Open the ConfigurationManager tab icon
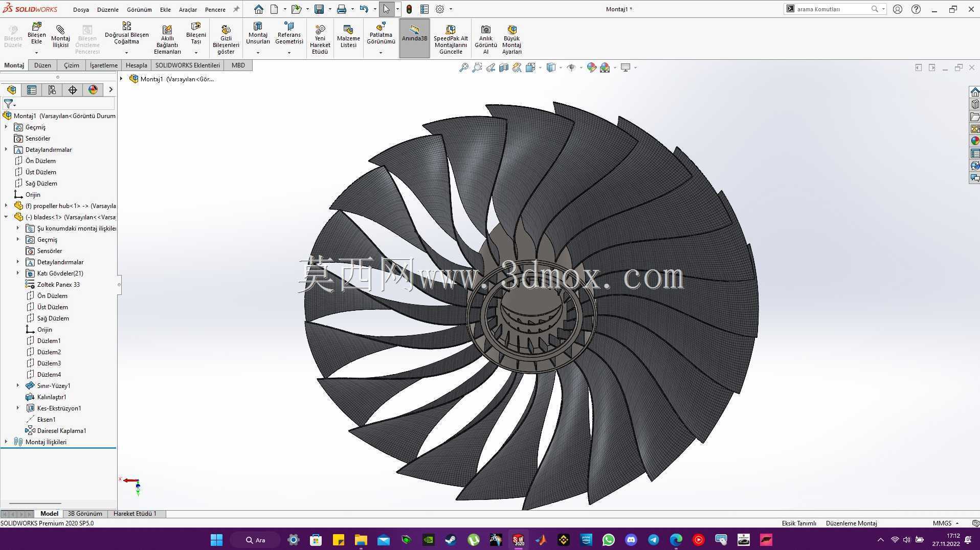Image resolution: width=980 pixels, height=550 pixels. point(52,90)
